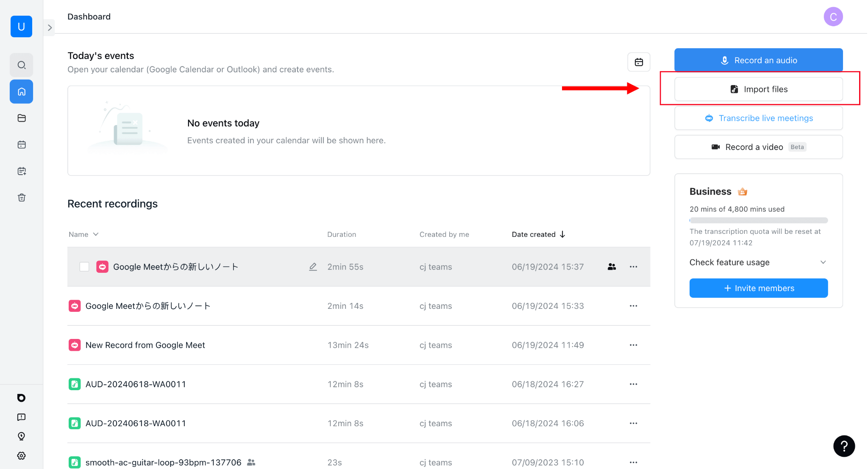This screenshot has width=868, height=469.
Task: Open more options for smooth-ac-guitar-loop recording
Action: (633, 462)
